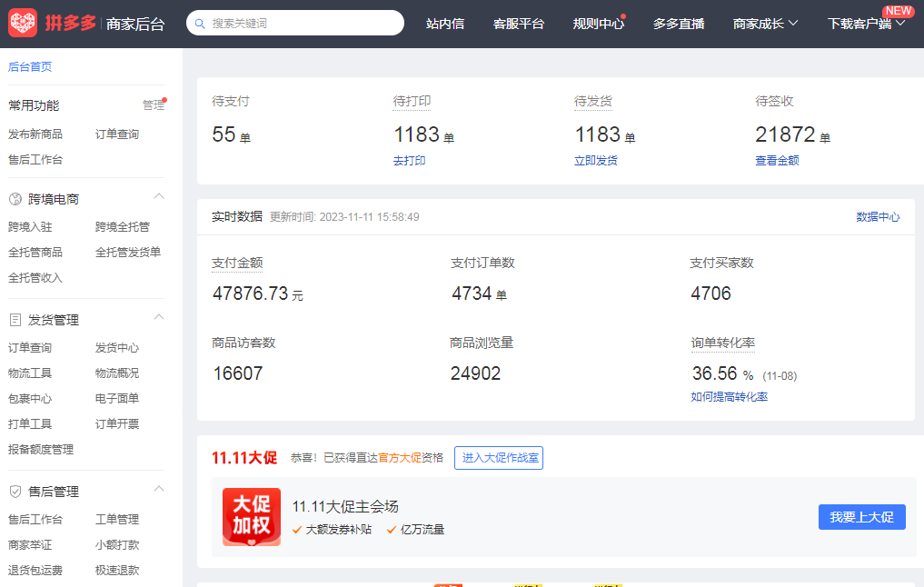The height and width of the screenshot is (587, 924).
Task: Click the 我要上大促 button
Action: [861, 517]
